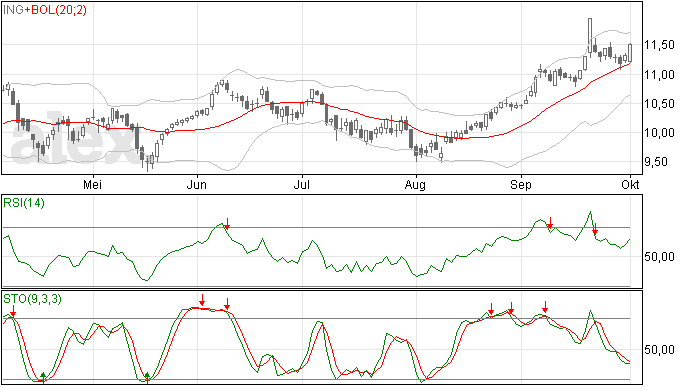The image size is (690, 387).
Task: Select the Jun month label
Action: coord(197,184)
